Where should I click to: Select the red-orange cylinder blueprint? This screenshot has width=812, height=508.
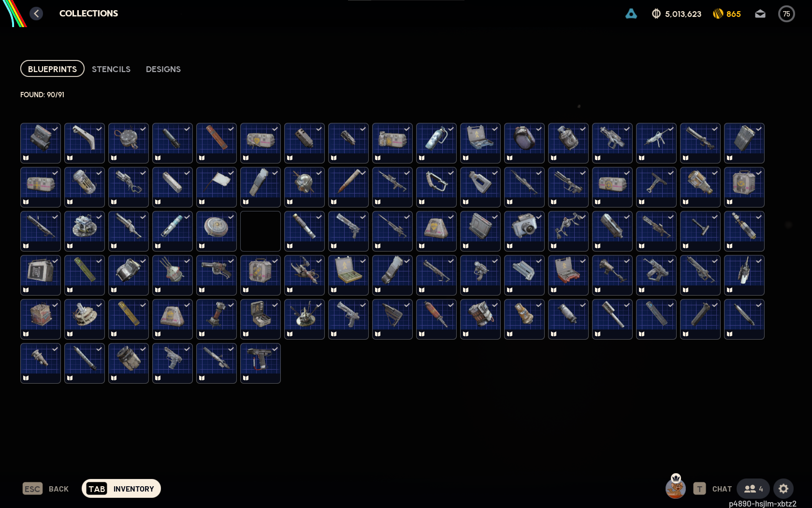coord(217,143)
